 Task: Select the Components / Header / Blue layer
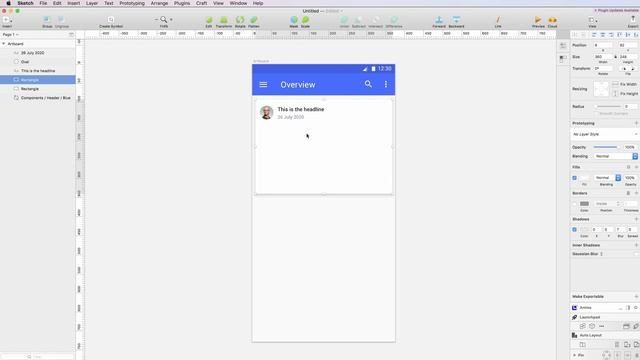point(38,98)
